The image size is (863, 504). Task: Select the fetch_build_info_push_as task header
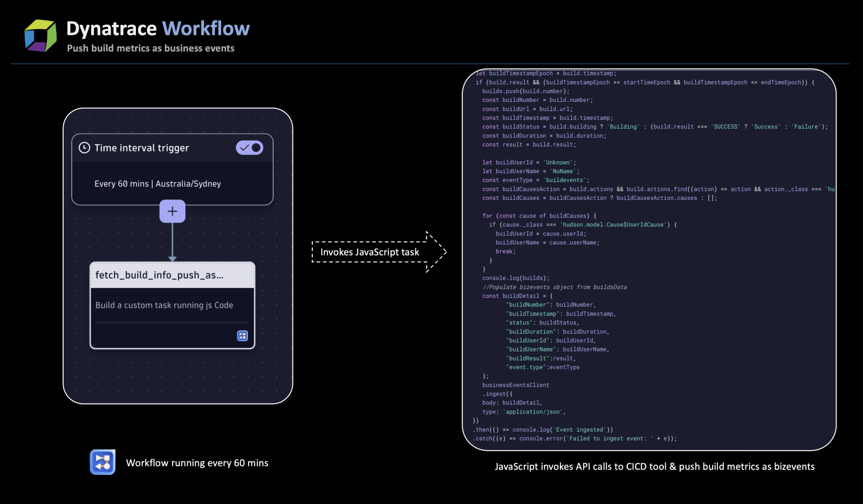(x=159, y=275)
